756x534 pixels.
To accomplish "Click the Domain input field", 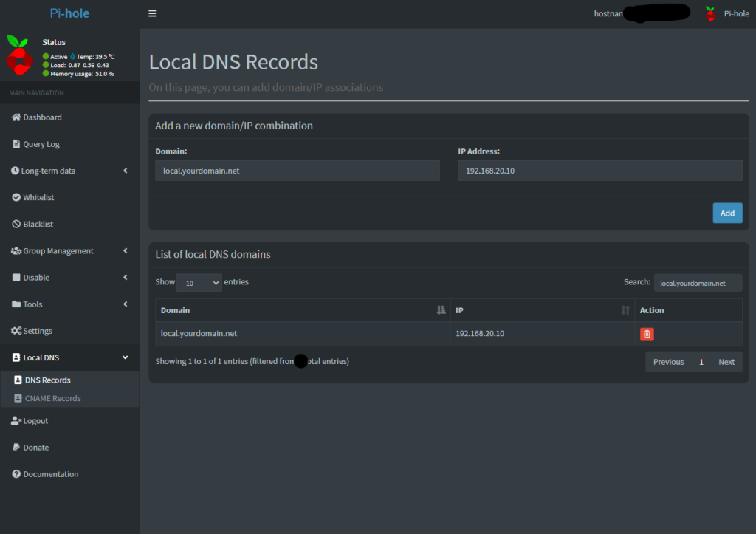I will click(x=298, y=171).
